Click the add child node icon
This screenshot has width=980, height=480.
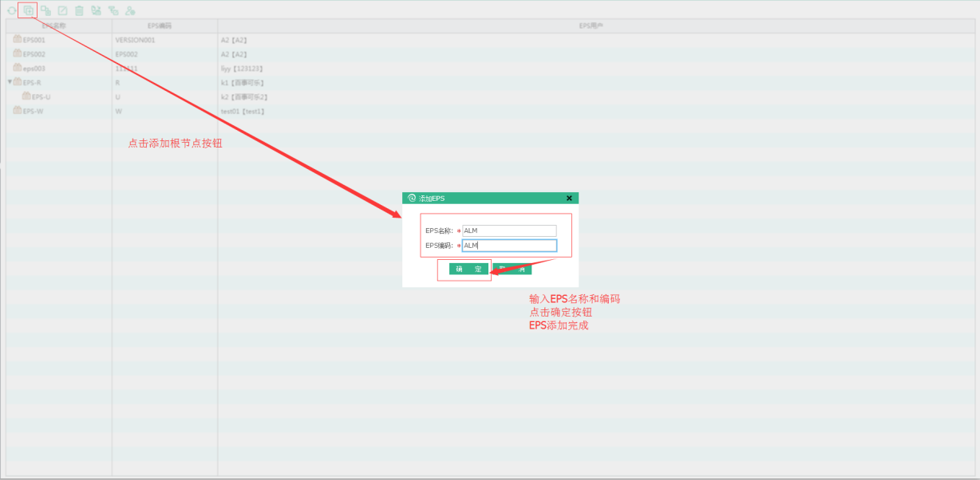point(45,11)
